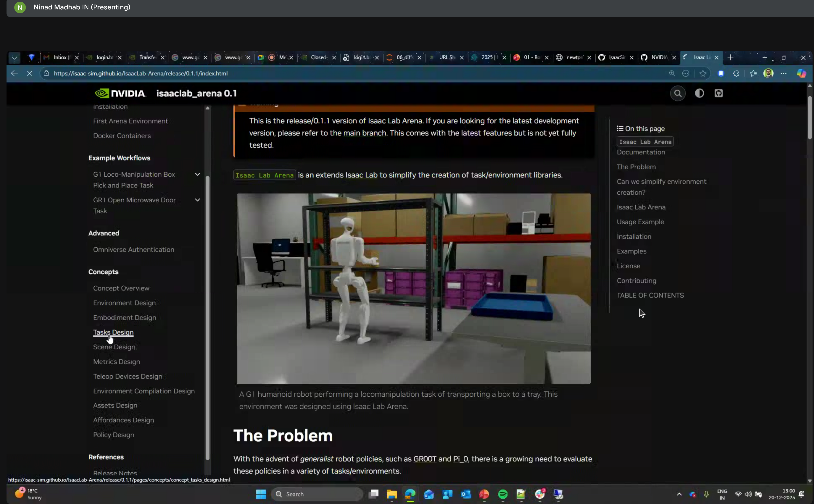Launch Spotify from the taskbar
The height and width of the screenshot is (504, 814).
[x=503, y=494]
